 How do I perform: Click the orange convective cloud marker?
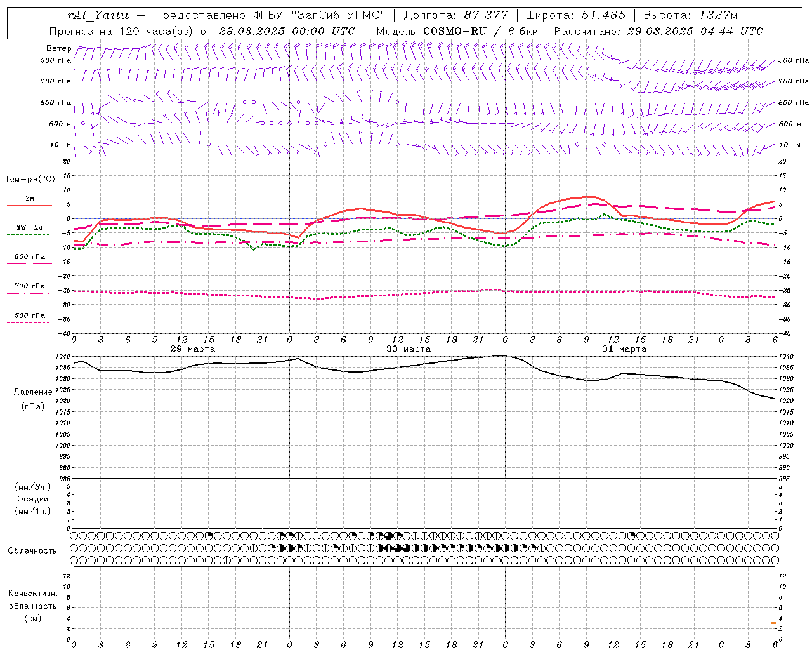pyautogui.click(x=773, y=623)
